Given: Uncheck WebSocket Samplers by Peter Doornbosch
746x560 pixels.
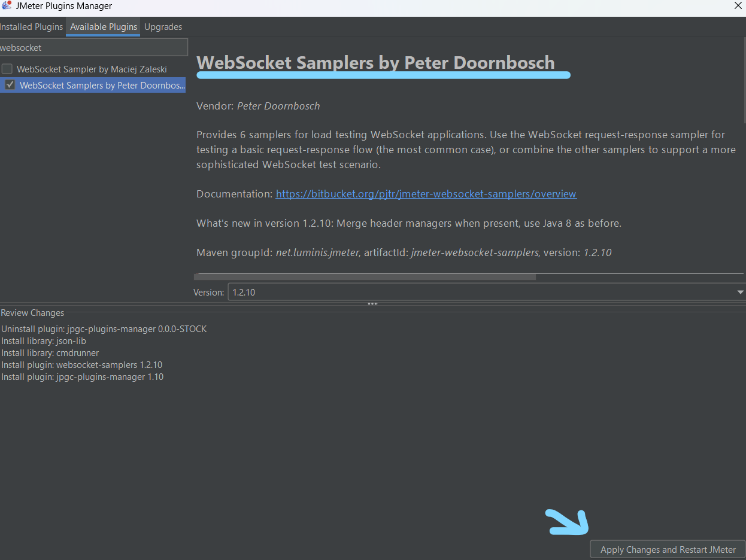Looking at the screenshot, I should (10, 85).
